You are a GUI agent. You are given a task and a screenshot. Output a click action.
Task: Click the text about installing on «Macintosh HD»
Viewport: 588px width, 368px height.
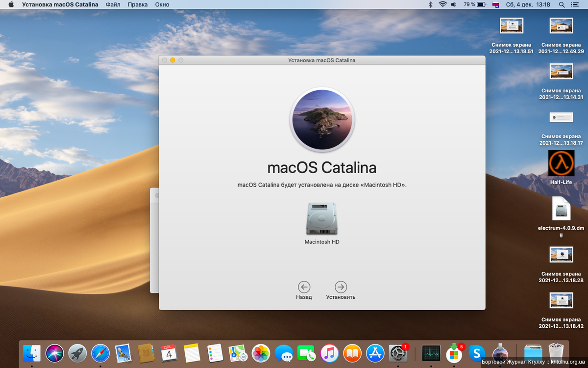click(x=322, y=185)
